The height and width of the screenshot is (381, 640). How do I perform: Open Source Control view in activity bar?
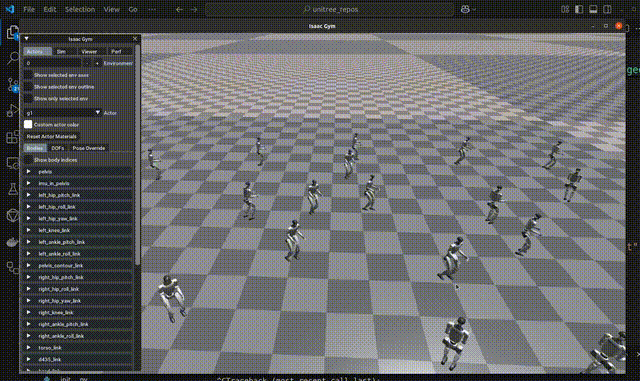tap(12, 85)
